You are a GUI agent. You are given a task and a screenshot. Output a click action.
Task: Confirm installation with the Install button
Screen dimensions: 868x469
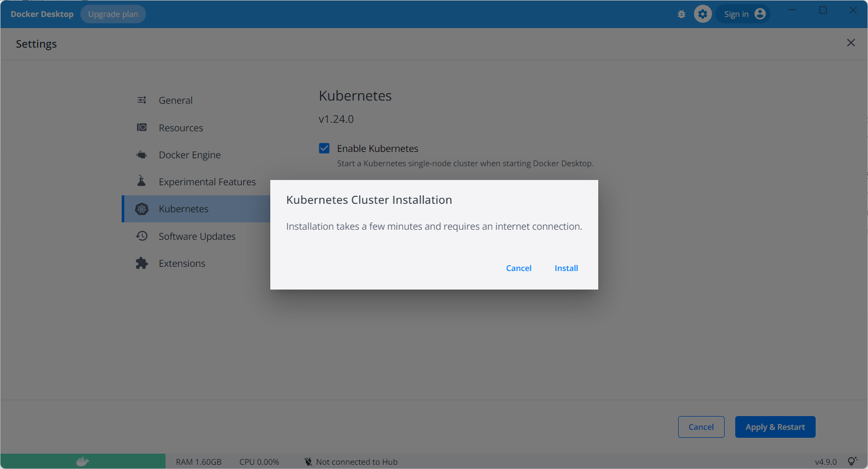pyautogui.click(x=566, y=268)
